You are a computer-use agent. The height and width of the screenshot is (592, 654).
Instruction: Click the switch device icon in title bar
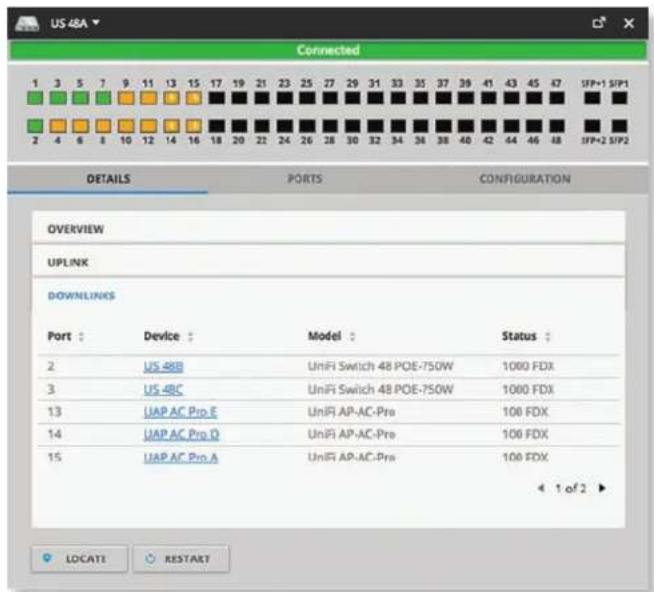(27, 23)
